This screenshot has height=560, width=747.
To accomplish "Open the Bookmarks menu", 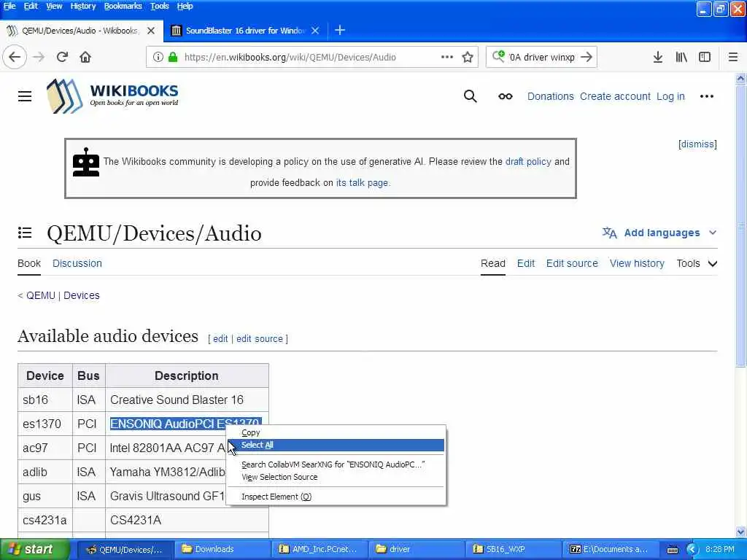I will click(123, 6).
